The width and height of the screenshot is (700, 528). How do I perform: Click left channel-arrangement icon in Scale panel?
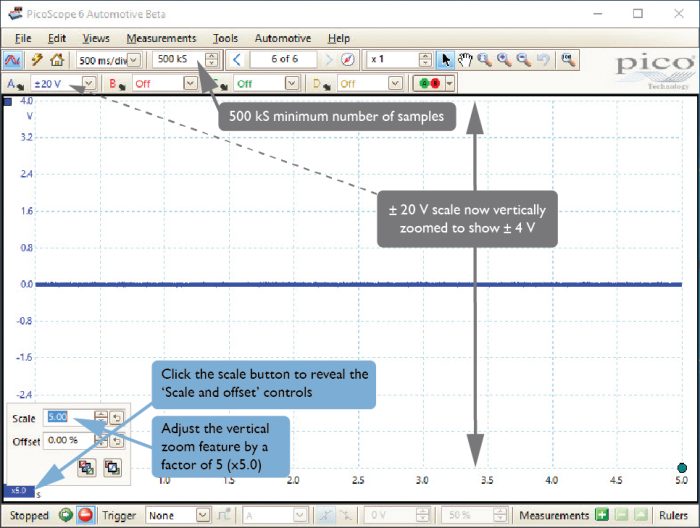(86, 467)
